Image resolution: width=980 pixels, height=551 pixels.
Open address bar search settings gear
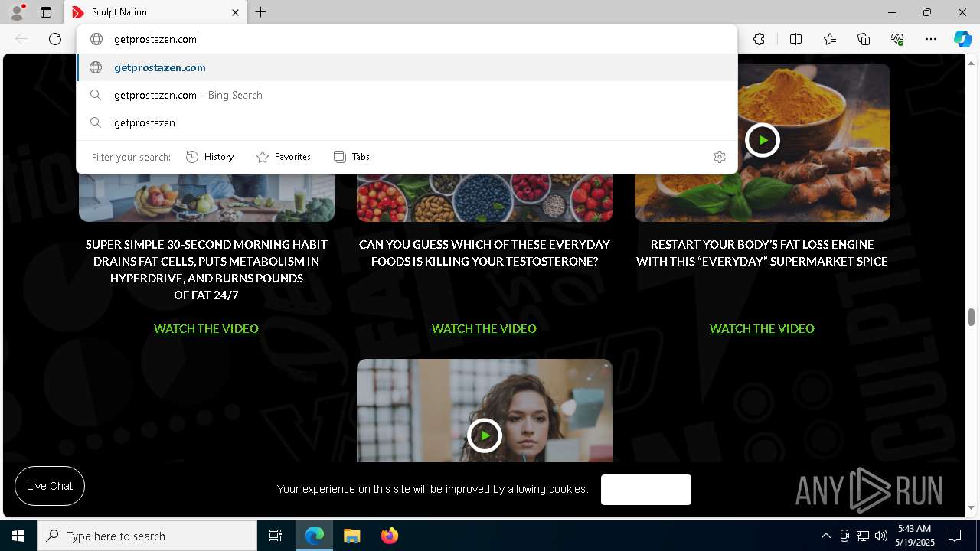(719, 157)
